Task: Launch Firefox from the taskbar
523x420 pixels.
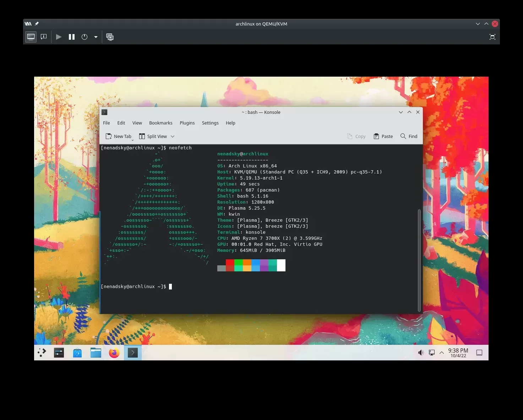Action: [114, 353]
